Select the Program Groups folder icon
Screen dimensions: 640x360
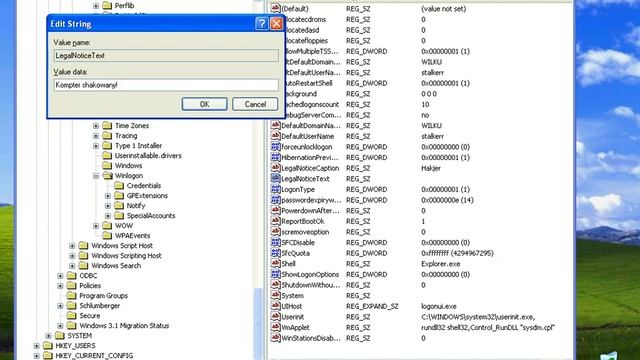click(72, 296)
